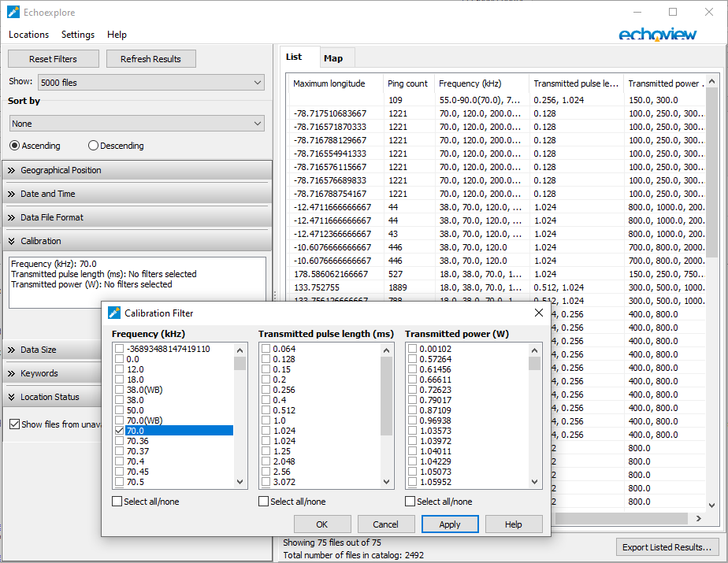Close the Calibration Filter dialog
The height and width of the screenshot is (563, 728).
tap(539, 313)
